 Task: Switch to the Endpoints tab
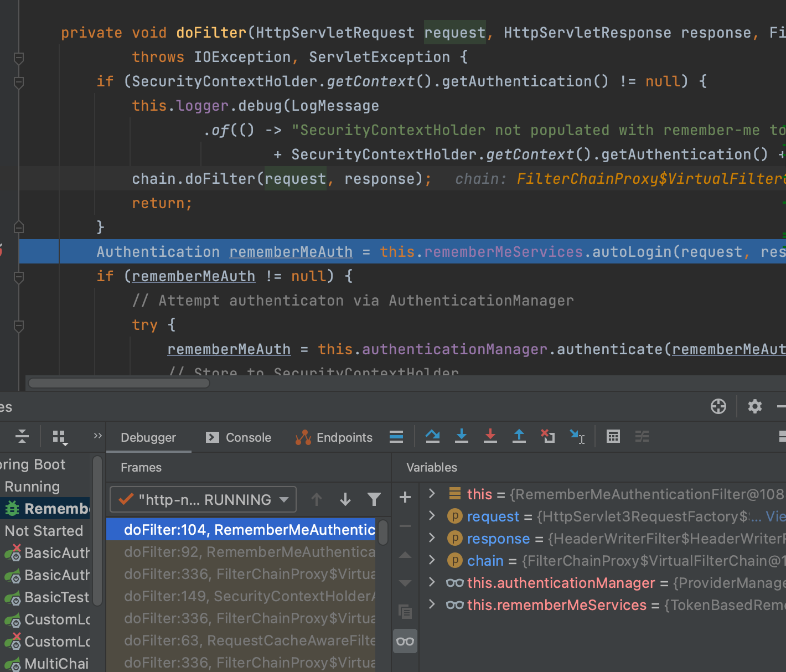click(x=334, y=437)
